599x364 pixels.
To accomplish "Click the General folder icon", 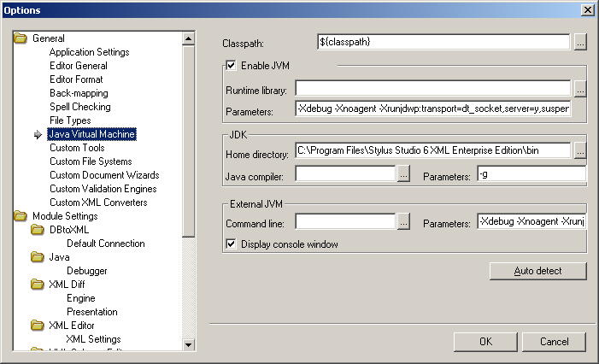I will point(21,38).
